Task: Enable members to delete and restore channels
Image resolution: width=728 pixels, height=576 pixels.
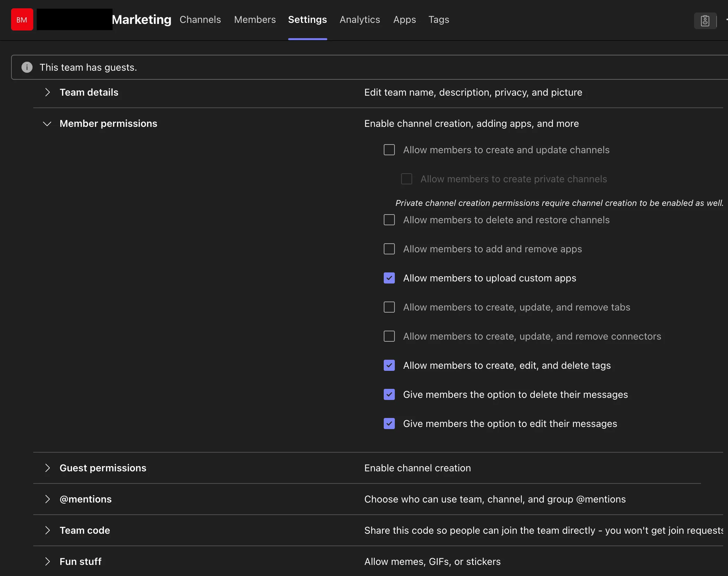Action: click(389, 220)
